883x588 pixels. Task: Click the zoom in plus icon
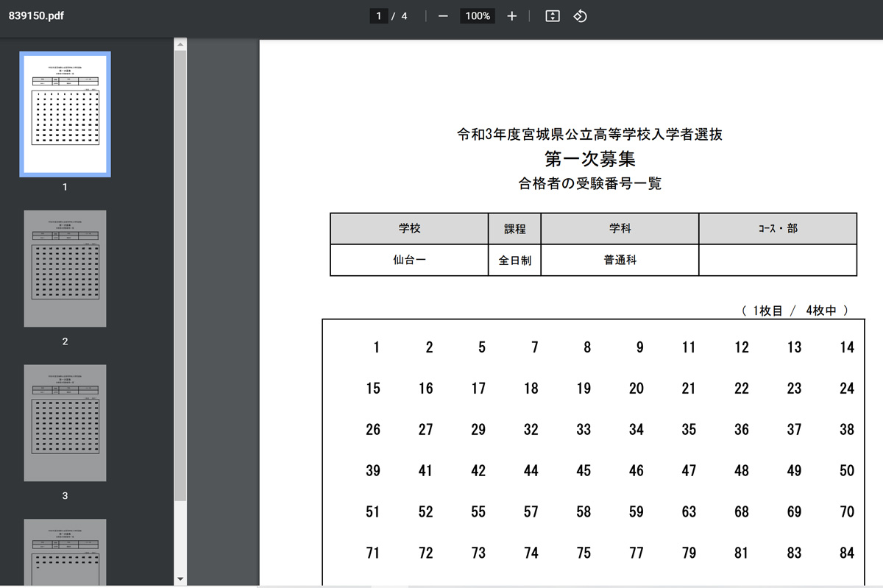512,16
